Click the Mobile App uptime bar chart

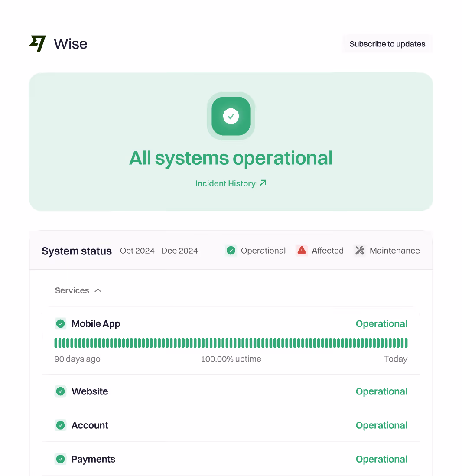[x=231, y=342]
